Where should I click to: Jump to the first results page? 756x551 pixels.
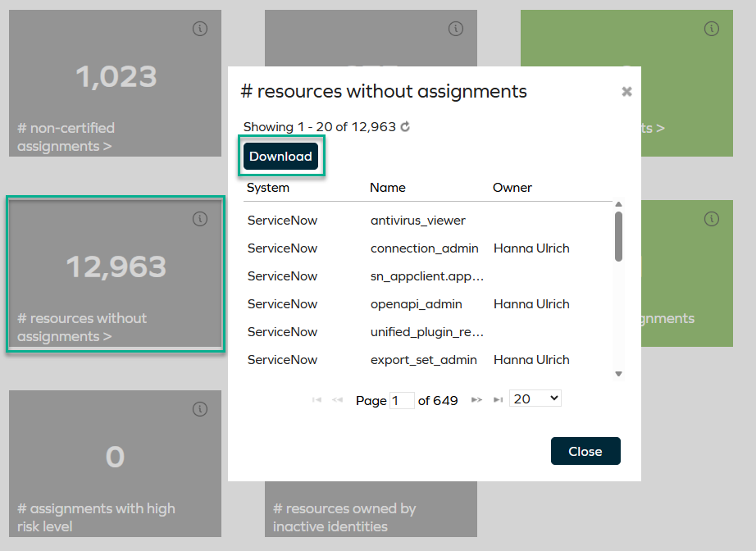317,398
